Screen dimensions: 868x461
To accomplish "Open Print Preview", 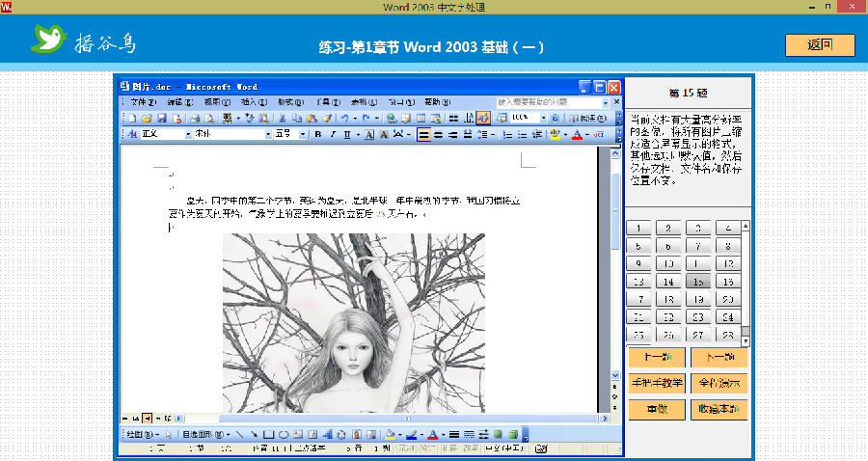I will (209, 119).
